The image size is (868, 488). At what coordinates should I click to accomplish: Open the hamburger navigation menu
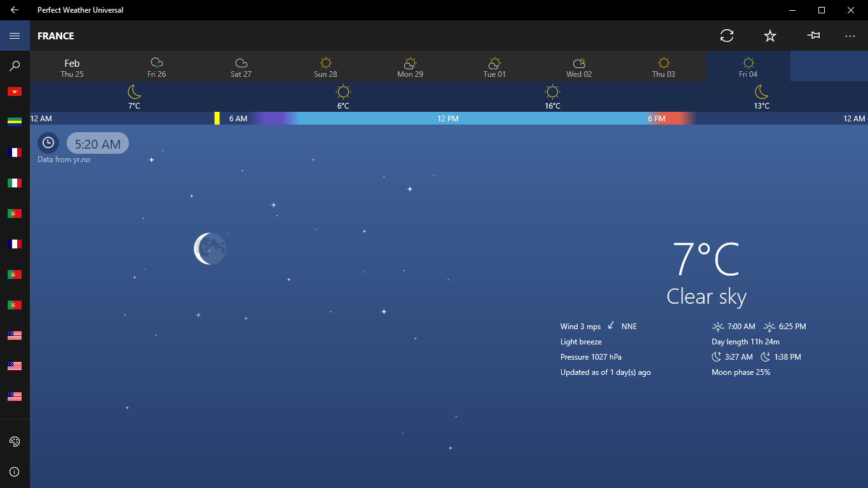click(15, 35)
